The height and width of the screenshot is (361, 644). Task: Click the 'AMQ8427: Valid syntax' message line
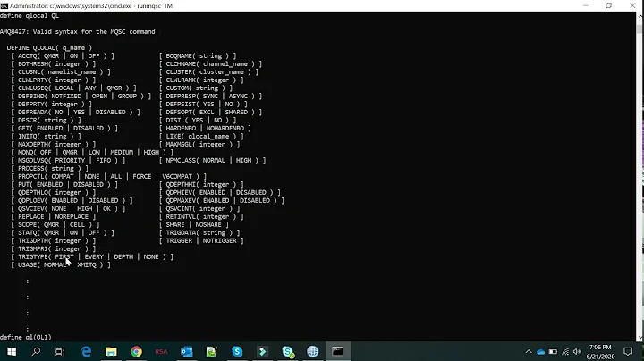pyautogui.click(x=79, y=31)
